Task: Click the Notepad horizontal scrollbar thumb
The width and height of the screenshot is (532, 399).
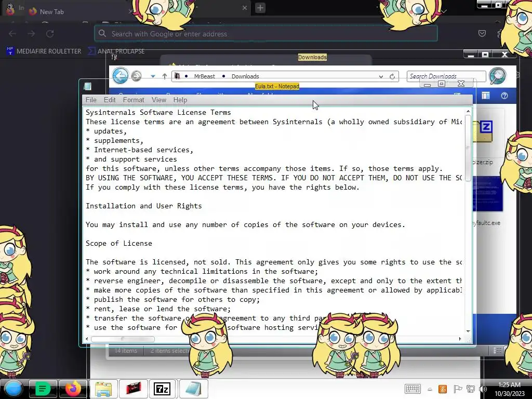Action: coord(123,339)
